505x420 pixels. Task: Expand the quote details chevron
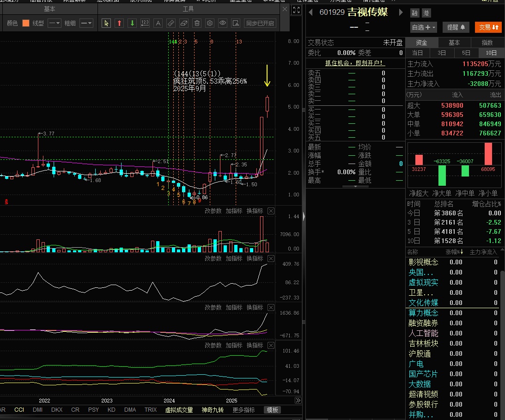pos(355,186)
